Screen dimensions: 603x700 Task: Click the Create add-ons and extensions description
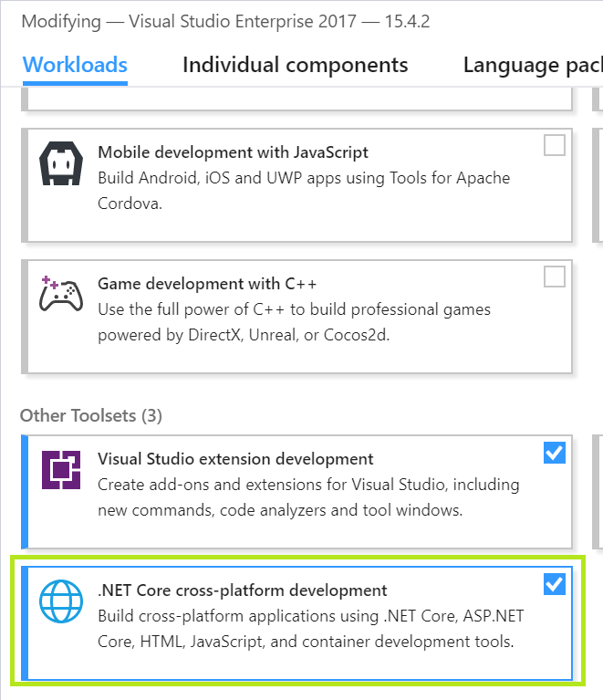tap(308, 497)
